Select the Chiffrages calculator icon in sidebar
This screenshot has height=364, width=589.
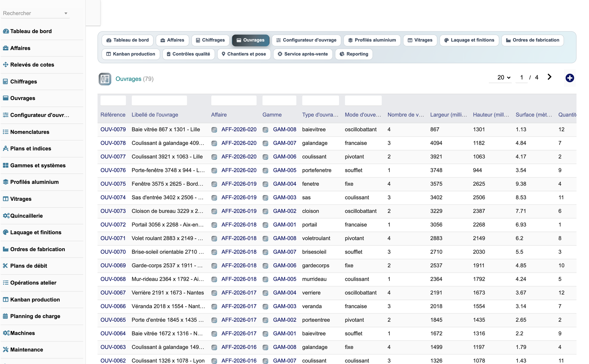tap(5, 82)
